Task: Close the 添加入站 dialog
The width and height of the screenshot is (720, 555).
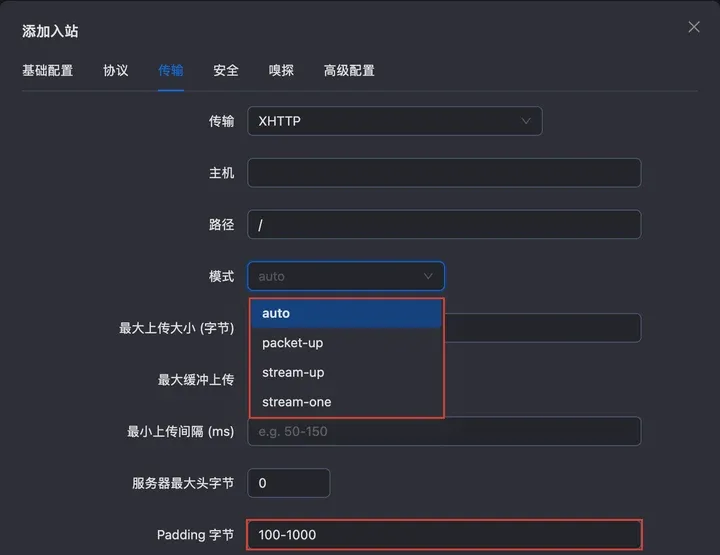Action: pyautogui.click(x=693, y=27)
